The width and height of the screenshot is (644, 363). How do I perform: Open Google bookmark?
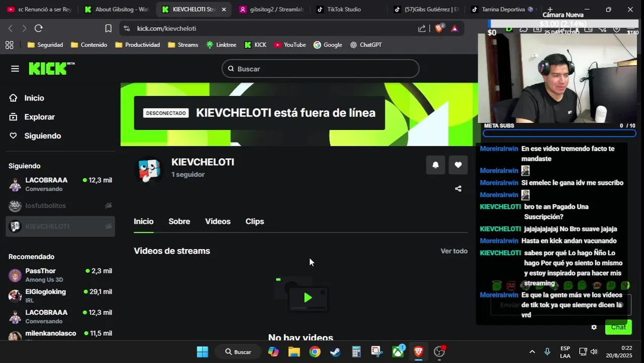pos(328,45)
